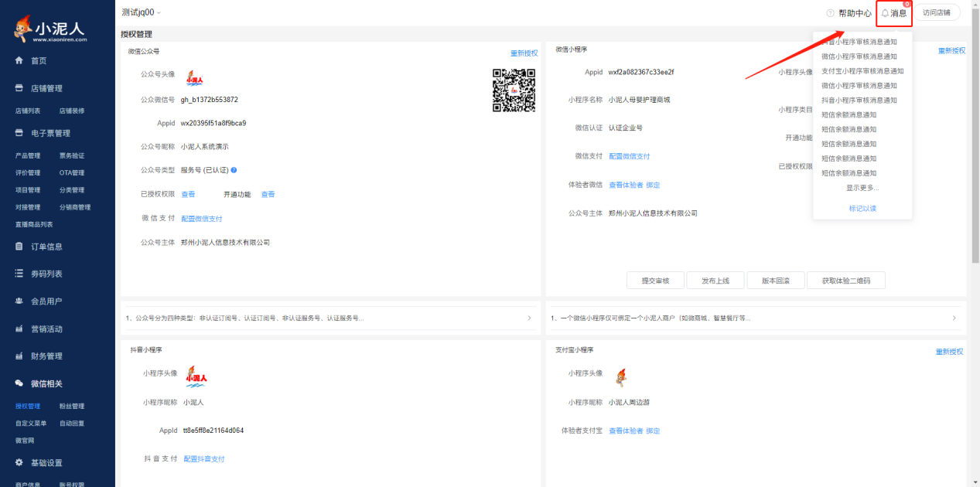
Task: Click the gear icon next to 基础设置
Action: point(19,462)
